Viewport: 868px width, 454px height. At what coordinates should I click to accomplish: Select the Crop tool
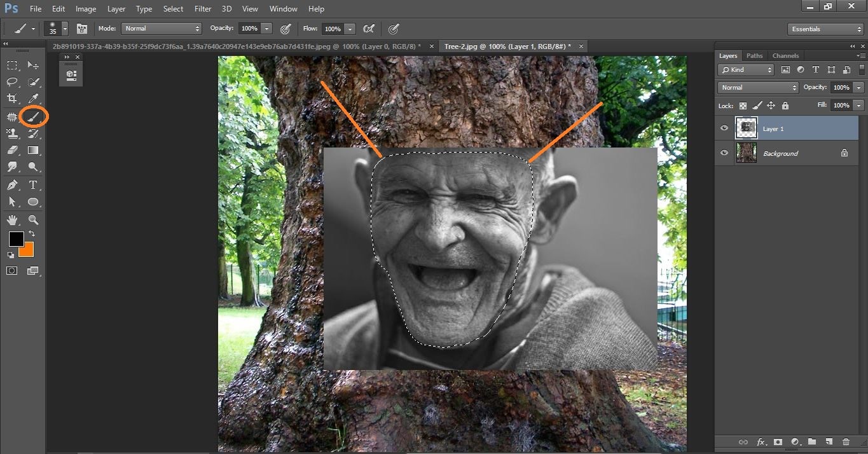[x=11, y=99]
